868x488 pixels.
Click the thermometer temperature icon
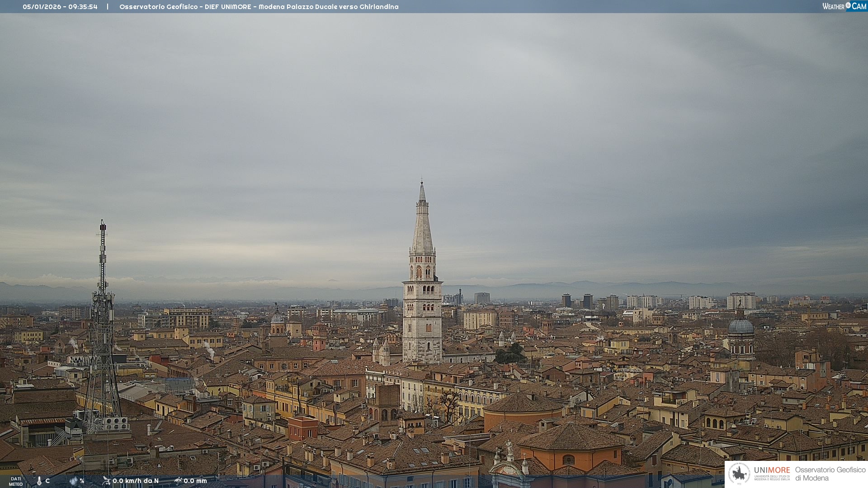[39, 481]
